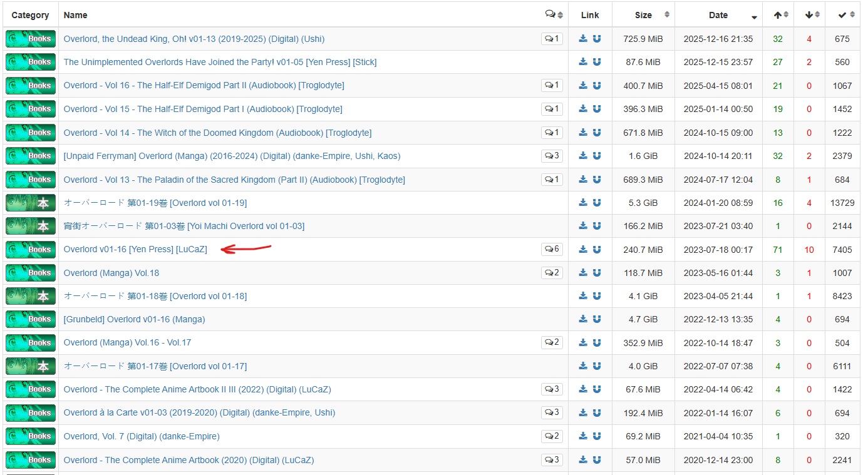Open magnet link for Overlord (Manga) Vol.16 - Vol.17
This screenshot has height=475, width=868.
coord(597,342)
